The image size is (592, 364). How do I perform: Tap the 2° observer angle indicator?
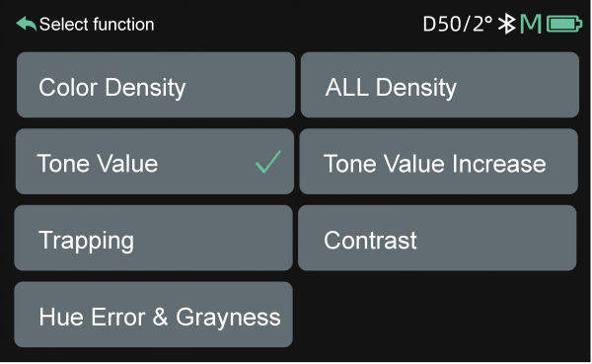tap(482, 24)
